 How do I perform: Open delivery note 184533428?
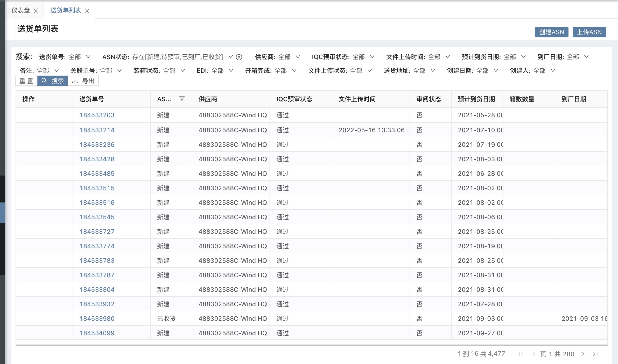pos(97,159)
